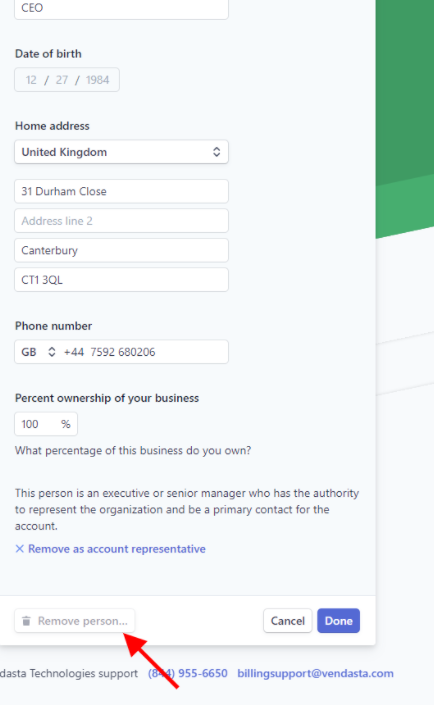
Task: Click the CEO job title field
Action: [x=121, y=8]
